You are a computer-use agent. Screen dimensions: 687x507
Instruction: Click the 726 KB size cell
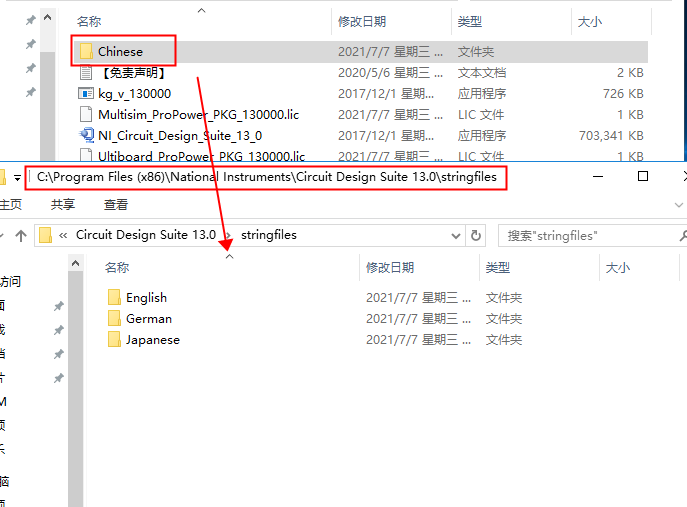click(x=623, y=94)
